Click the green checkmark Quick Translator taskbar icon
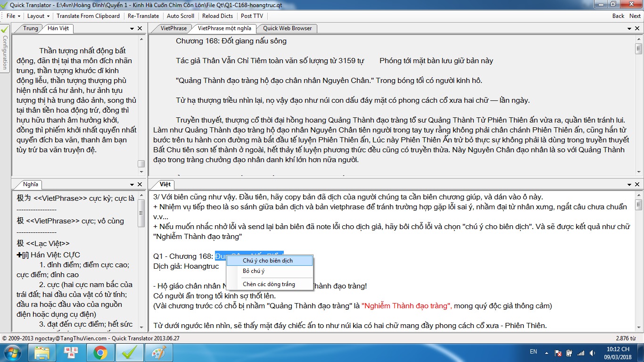 [127, 352]
